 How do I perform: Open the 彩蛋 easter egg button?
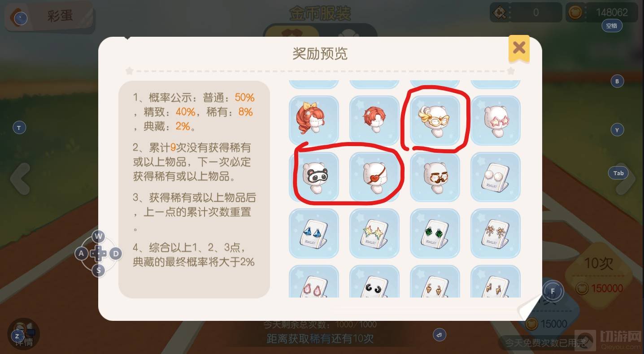tap(49, 17)
